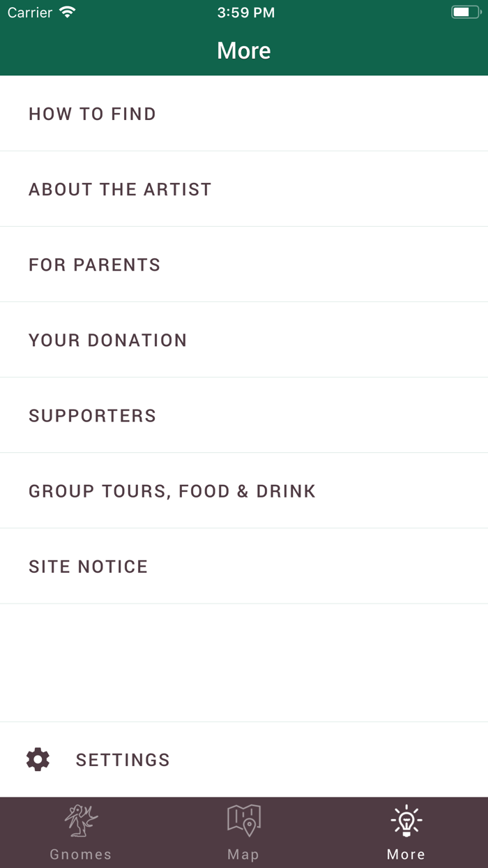Image resolution: width=488 pixels, height=868 pixels.
Task: Tap the lightbulb More icon
Action: click(406, 821)
